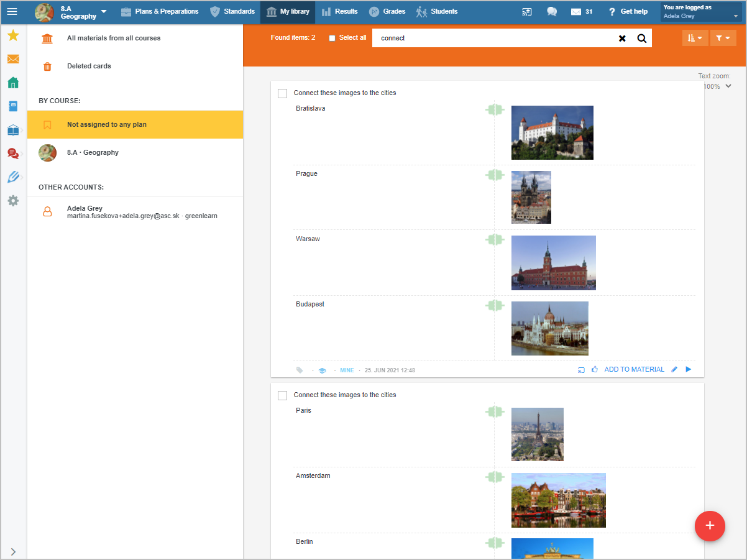Click the star favorites sidebar icon

pyautogui.click(x=13, y=35)
